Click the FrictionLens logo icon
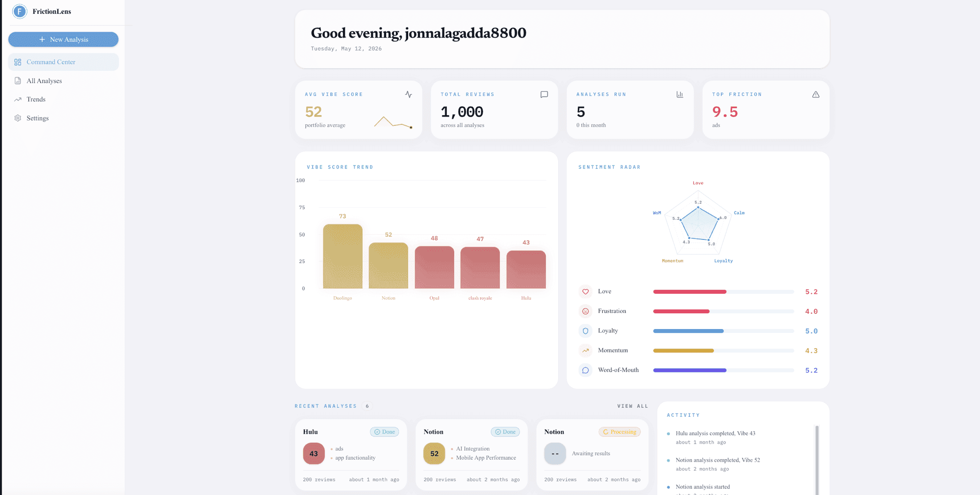 coord(20,11)
